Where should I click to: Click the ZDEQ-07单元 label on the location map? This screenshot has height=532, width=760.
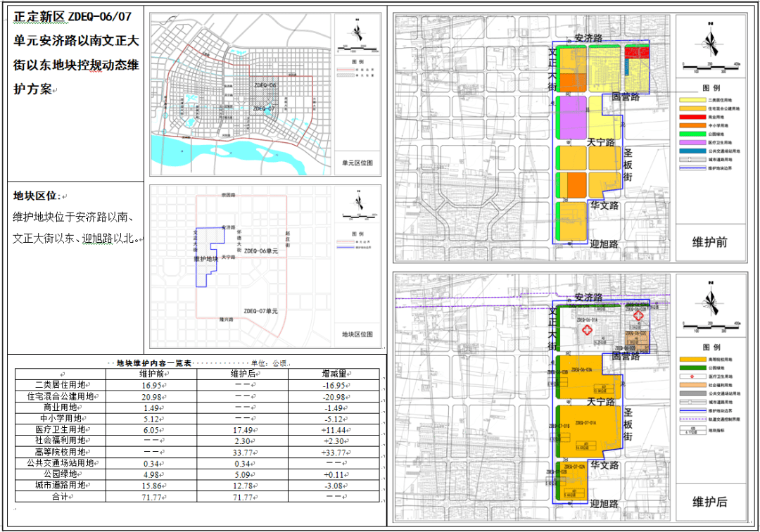[x=260, y=311]
